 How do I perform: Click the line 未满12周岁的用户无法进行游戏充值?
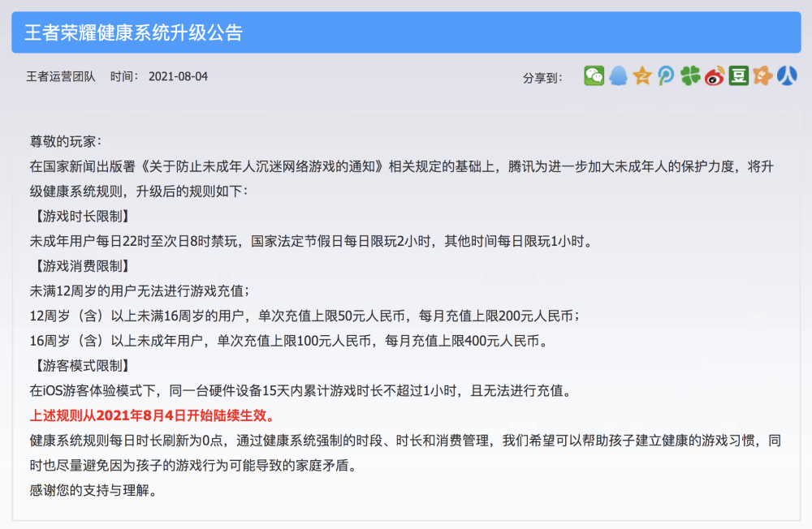[140, 291]
